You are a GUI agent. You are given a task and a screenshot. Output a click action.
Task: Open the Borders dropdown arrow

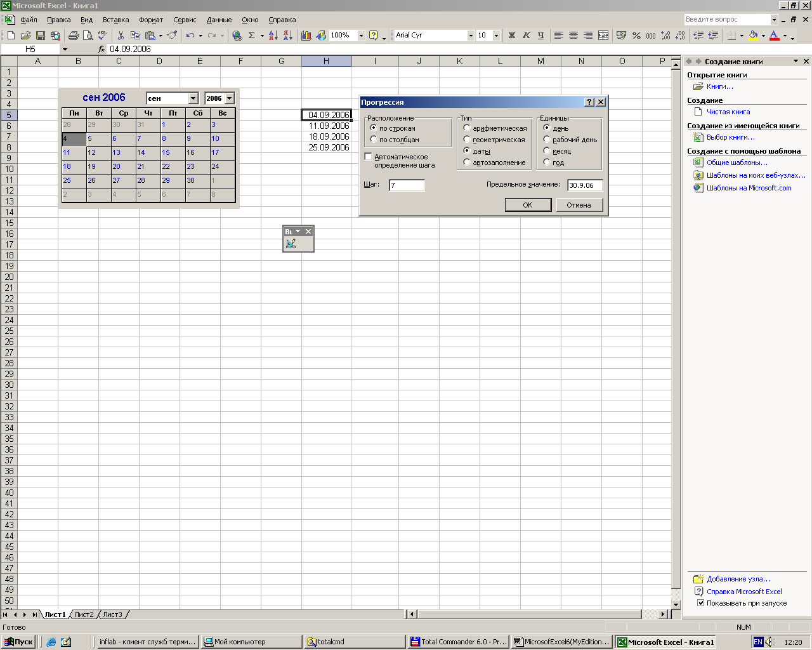742,36
